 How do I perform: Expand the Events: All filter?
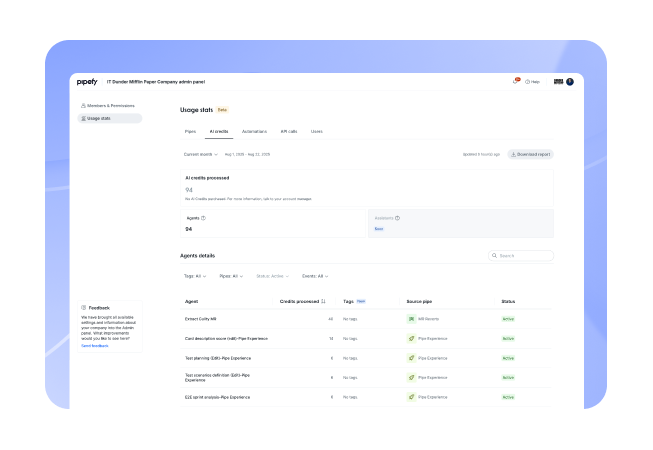pyautogui.click(x=315, y=276)
